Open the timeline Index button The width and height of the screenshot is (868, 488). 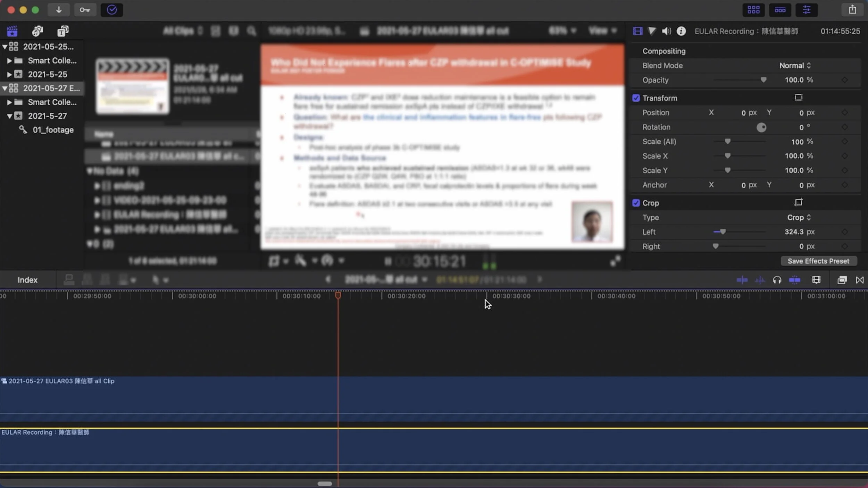point(27,280)
